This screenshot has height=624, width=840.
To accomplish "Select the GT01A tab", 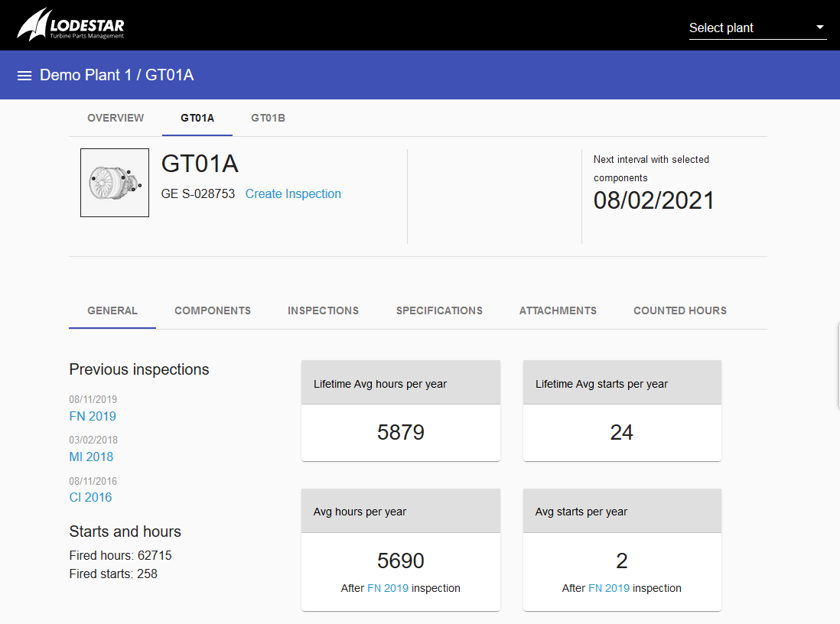I will coord(197,119).
